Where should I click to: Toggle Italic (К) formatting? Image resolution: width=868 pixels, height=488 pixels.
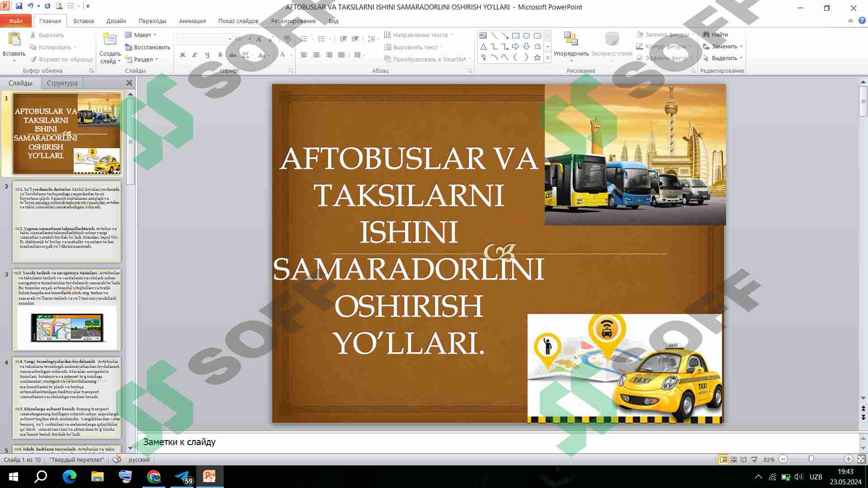(x=195, y=55)
